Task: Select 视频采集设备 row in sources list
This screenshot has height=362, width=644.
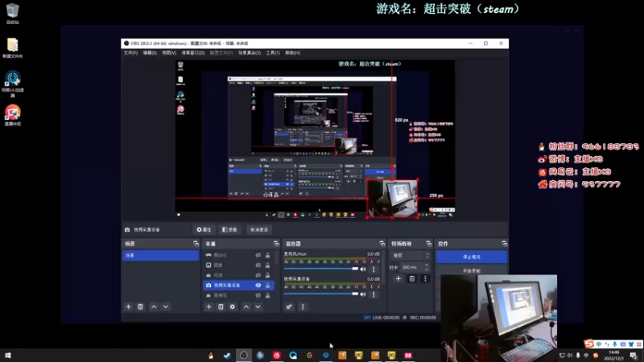Action: coord(238,285)
